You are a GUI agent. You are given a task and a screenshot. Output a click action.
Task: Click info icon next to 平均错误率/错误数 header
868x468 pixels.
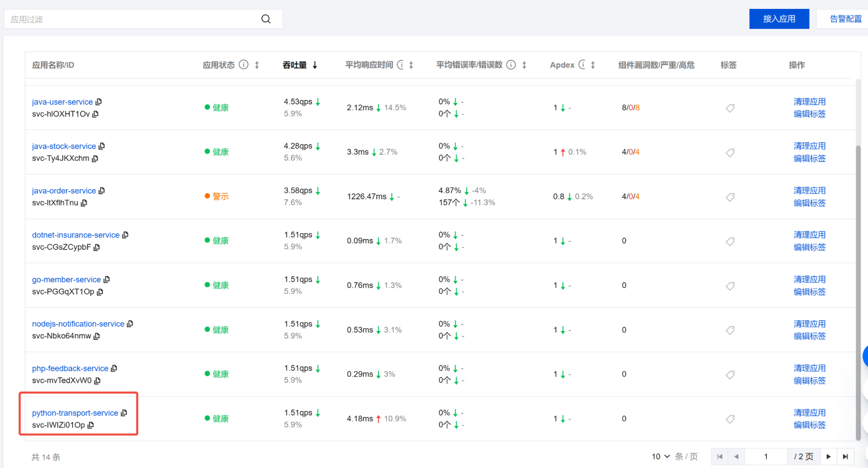[511, 65]
